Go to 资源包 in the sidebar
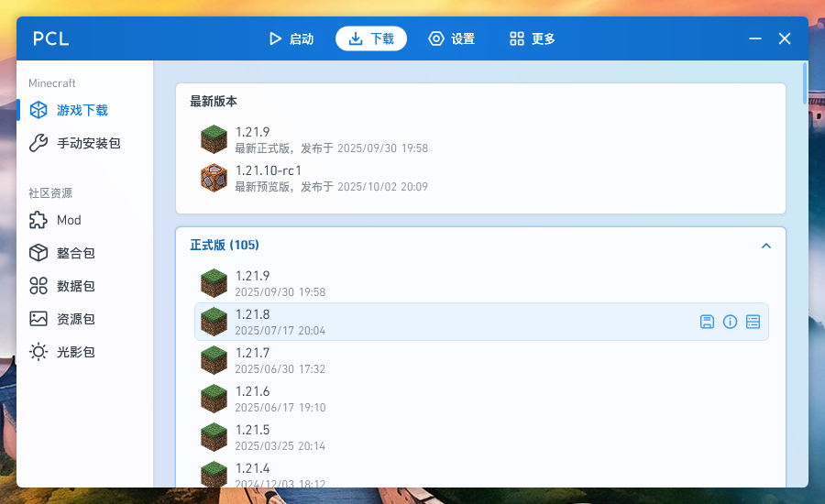The width and height of the screenshot is (825, 504). [75, 319]
